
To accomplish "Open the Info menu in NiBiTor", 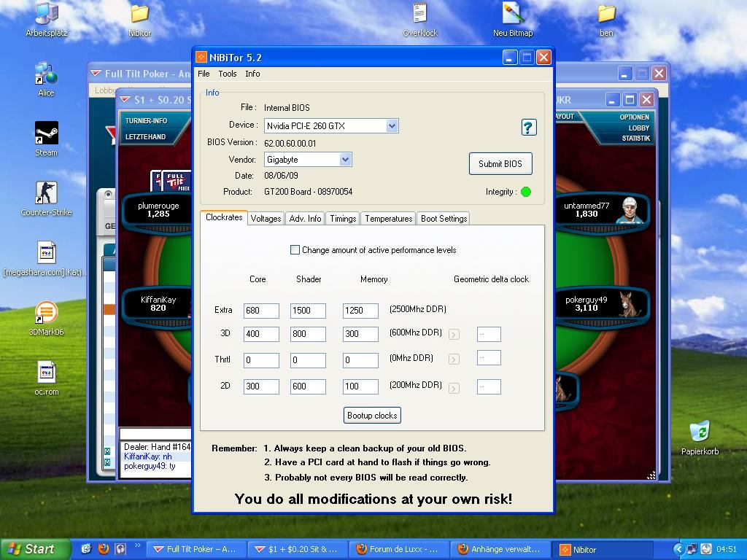I will [x=252, y=74].
